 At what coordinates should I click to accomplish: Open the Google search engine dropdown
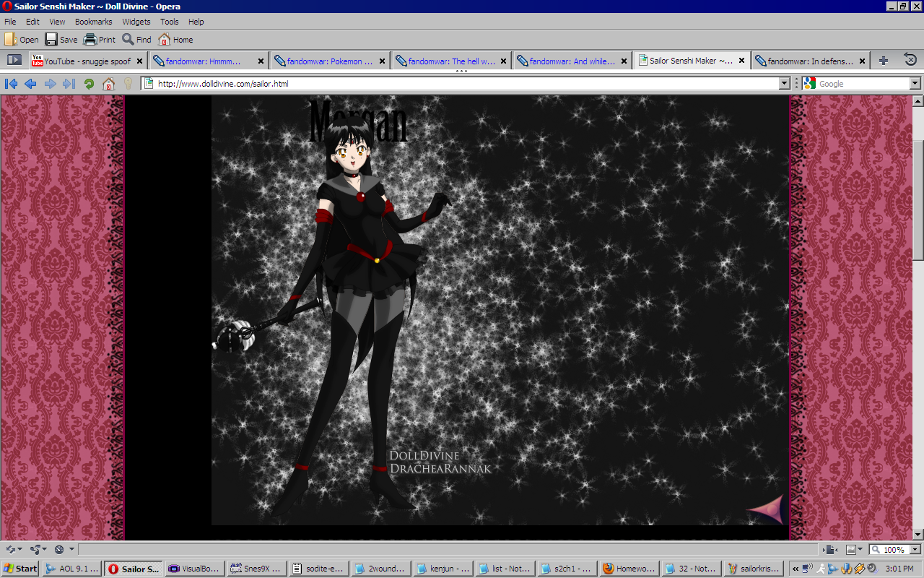pos(915,84)
